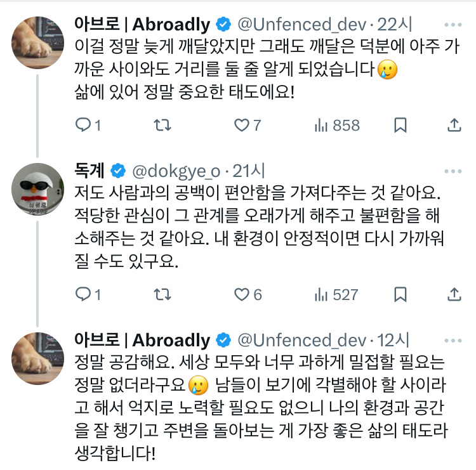The image size is (476, 470).
Task: Open more options on dokgye_o tweet
Action: (453, 171)
